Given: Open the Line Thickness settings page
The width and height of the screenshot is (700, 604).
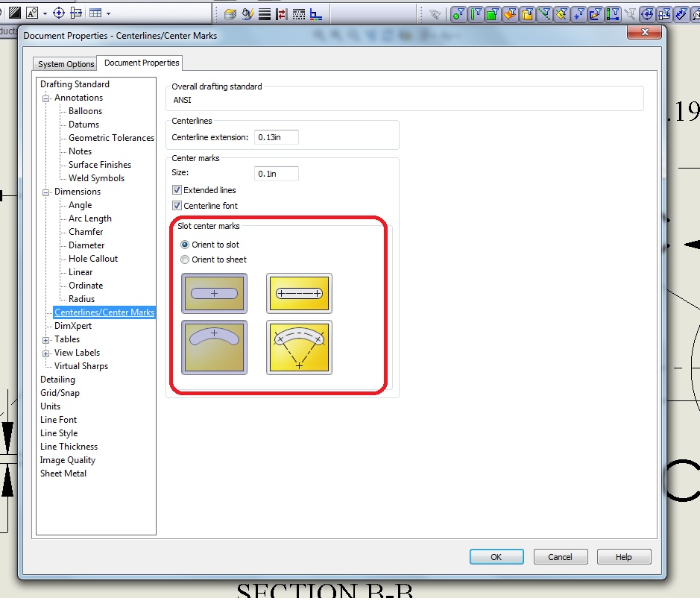Looking at the screenshot, I should 69,447.
